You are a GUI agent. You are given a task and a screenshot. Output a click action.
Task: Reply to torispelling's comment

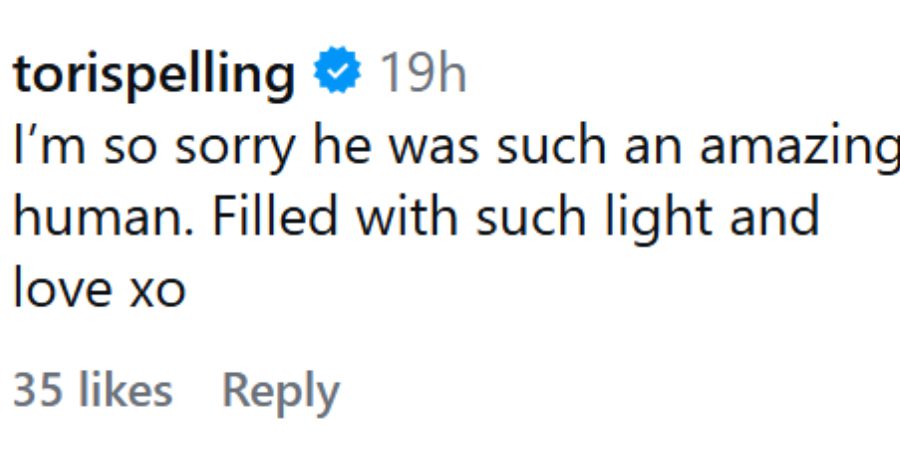(x=280, y=391)
